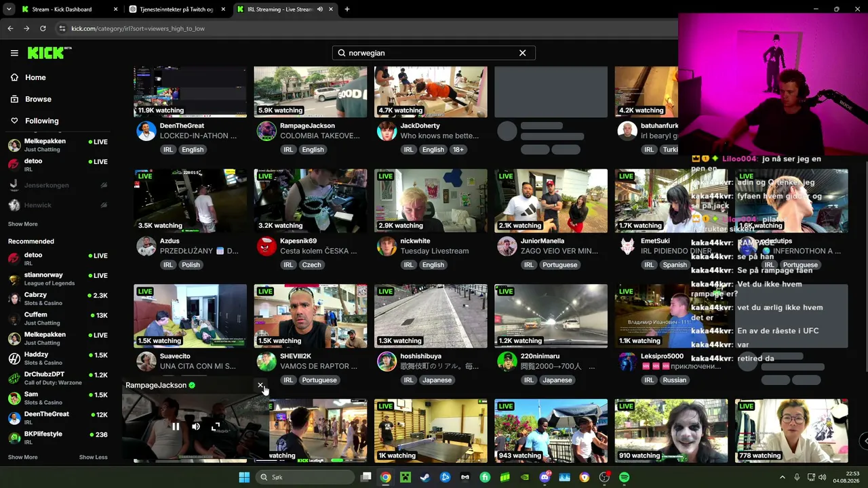Click SHEVIII2K's green avatar
This screenshot has height=488, width=868.
coord(267,361)
